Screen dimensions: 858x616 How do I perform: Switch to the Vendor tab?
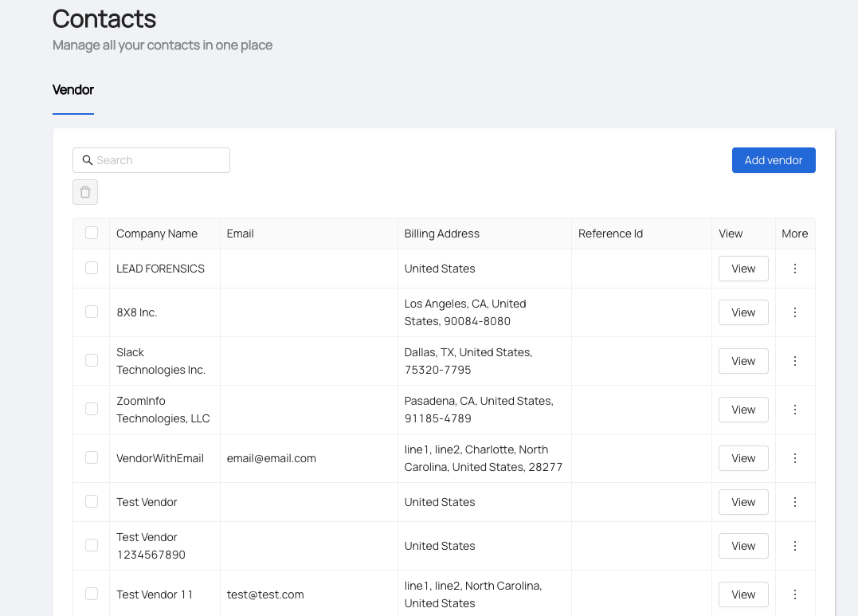(x=73, y=90)
